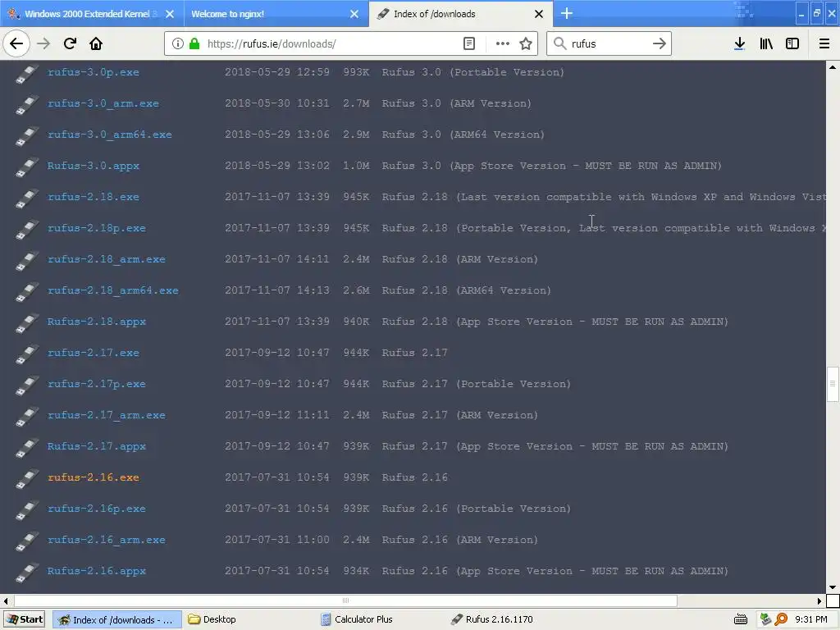Download rufus-2.18.exe

pos(94,197)
